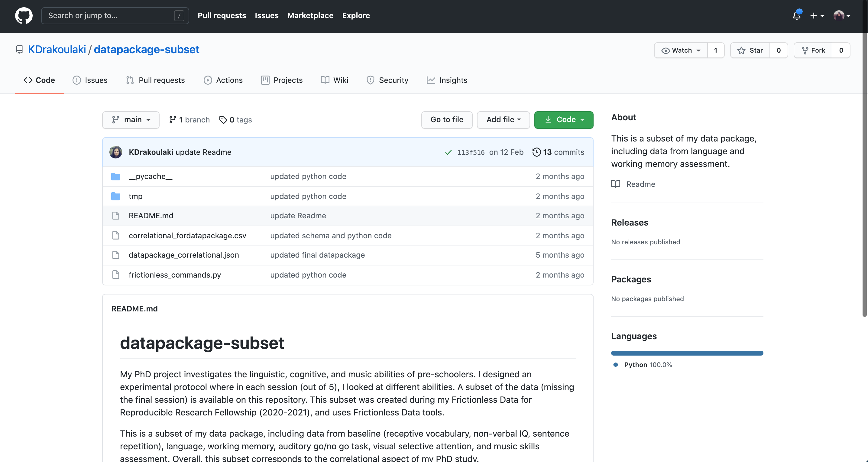Open frictionless_commands.py
The width and height of the screenshot is (868, 462).
(x=175, y=275)
